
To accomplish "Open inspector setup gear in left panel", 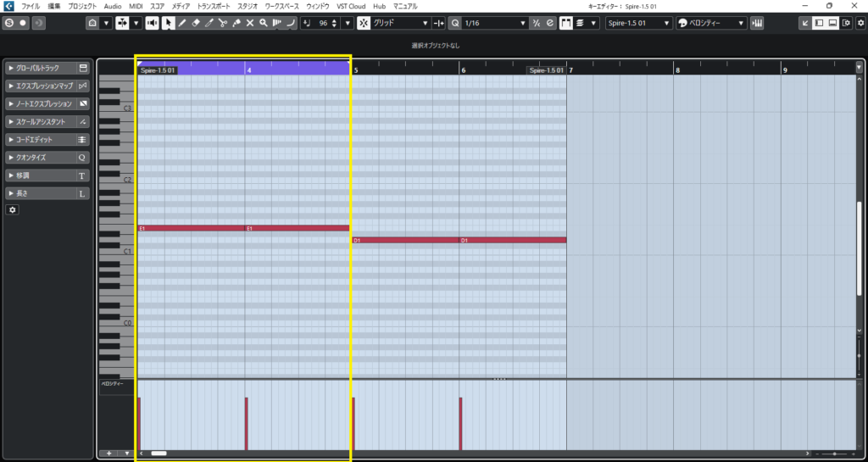I will [12, 209].
